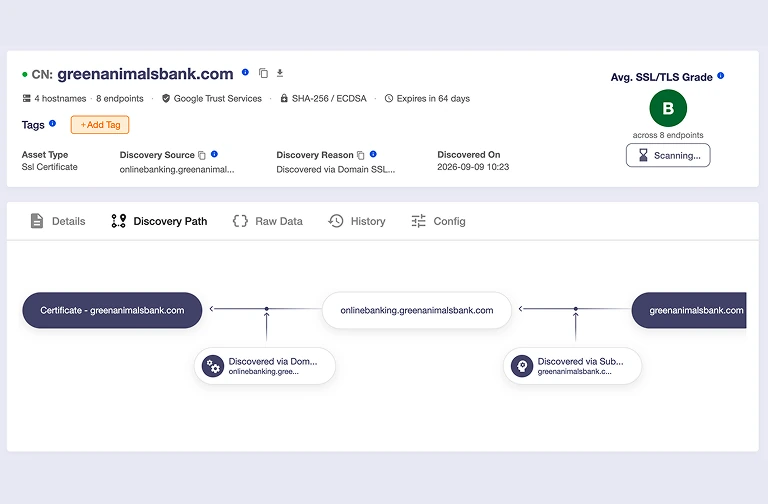This screenshot has height=504, width=768.
Task: Click the green B grade badge
Action: (x=668, y=108)
